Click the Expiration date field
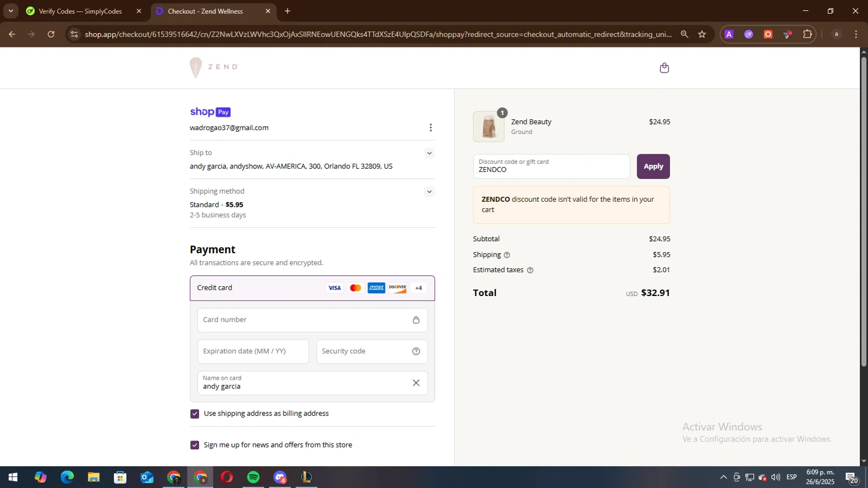The width and height of the screenshot is (868, 488). (253, 351)
